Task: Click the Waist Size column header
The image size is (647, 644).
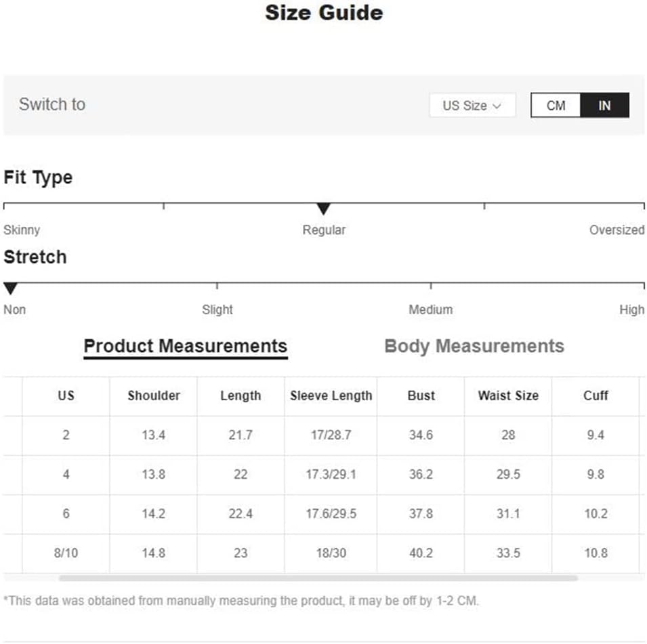Action: click(508, 396)
